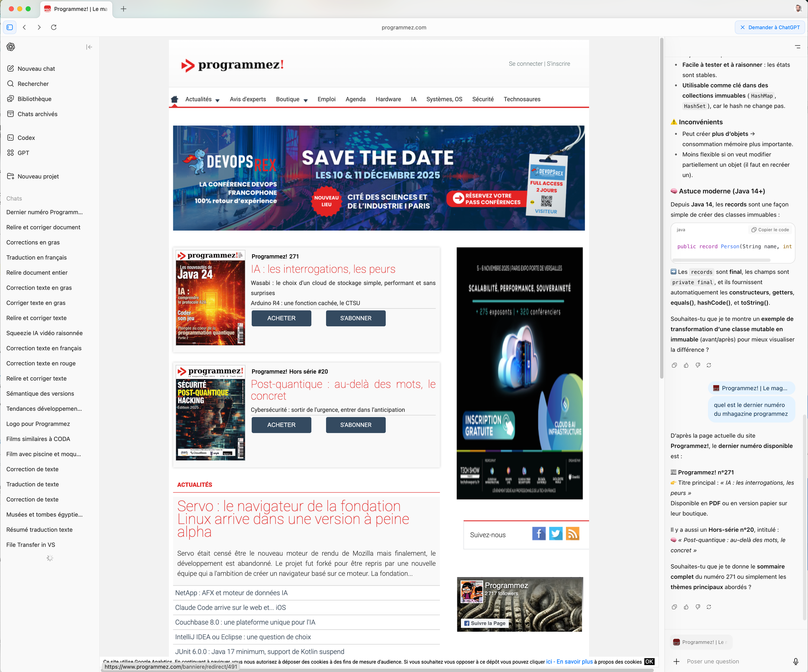
Task: Open the RSS feed icon
Action: (572, 534)
